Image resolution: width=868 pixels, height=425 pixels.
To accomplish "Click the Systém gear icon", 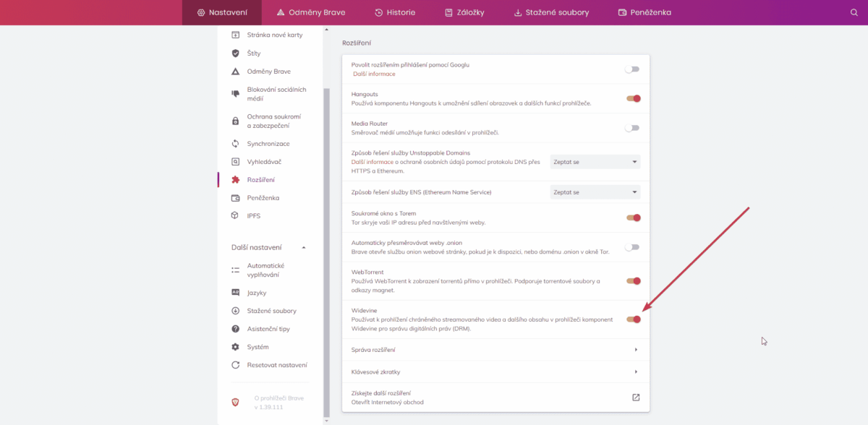I will point(235,347).
